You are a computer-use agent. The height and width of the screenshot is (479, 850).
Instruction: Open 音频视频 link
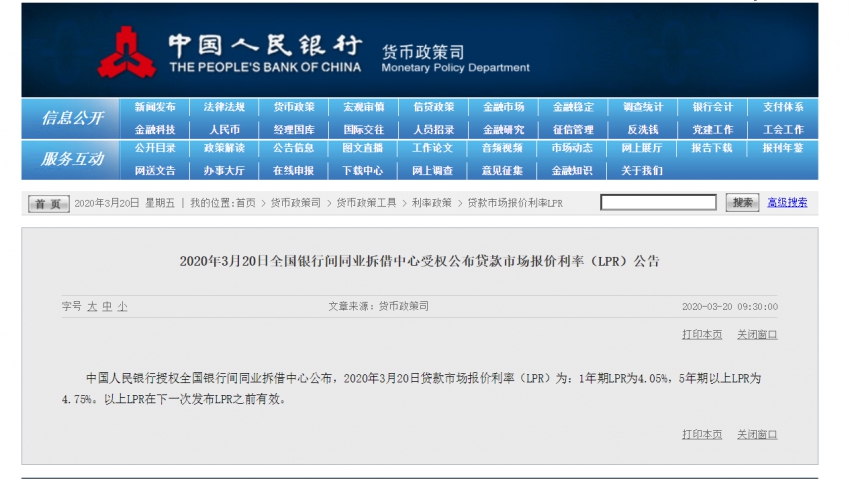502,148
